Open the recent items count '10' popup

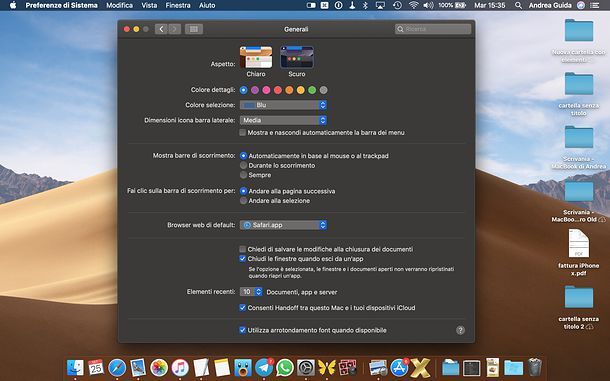tap(251, 291)
